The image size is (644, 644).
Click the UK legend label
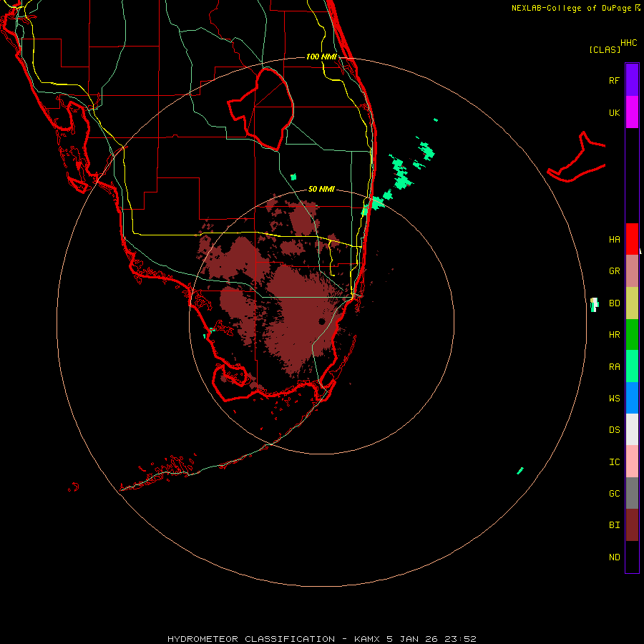[x=614, y=112]
